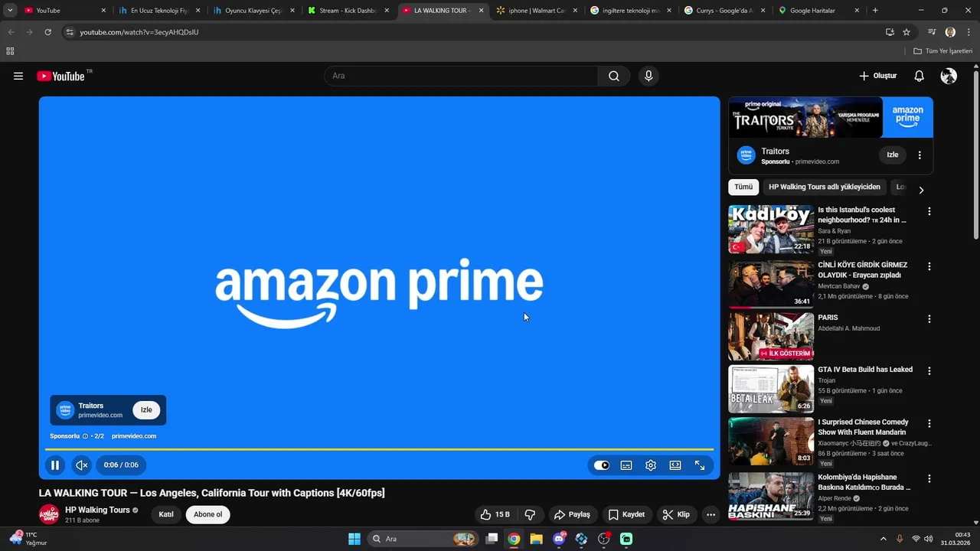Open the player settings gear

(651, 465)
